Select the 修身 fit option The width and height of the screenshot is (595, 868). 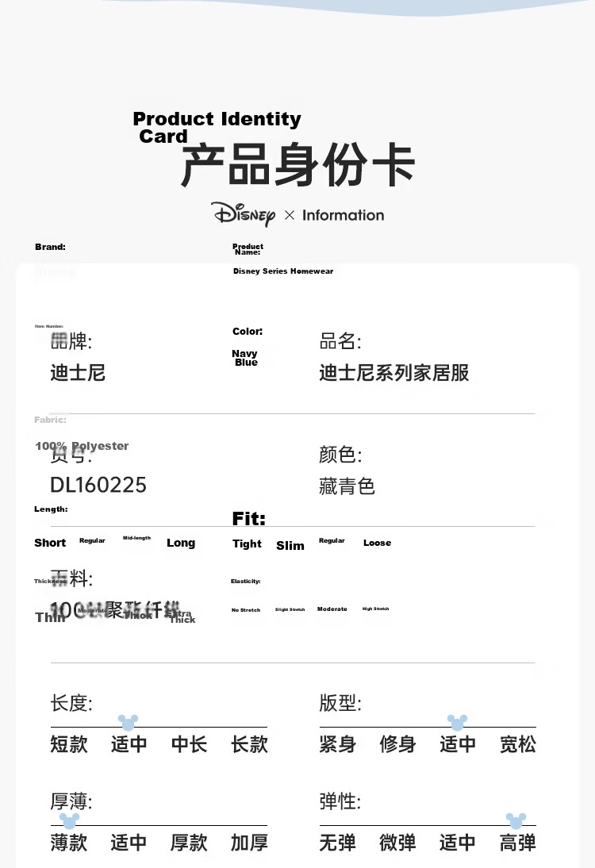[397, 744]
